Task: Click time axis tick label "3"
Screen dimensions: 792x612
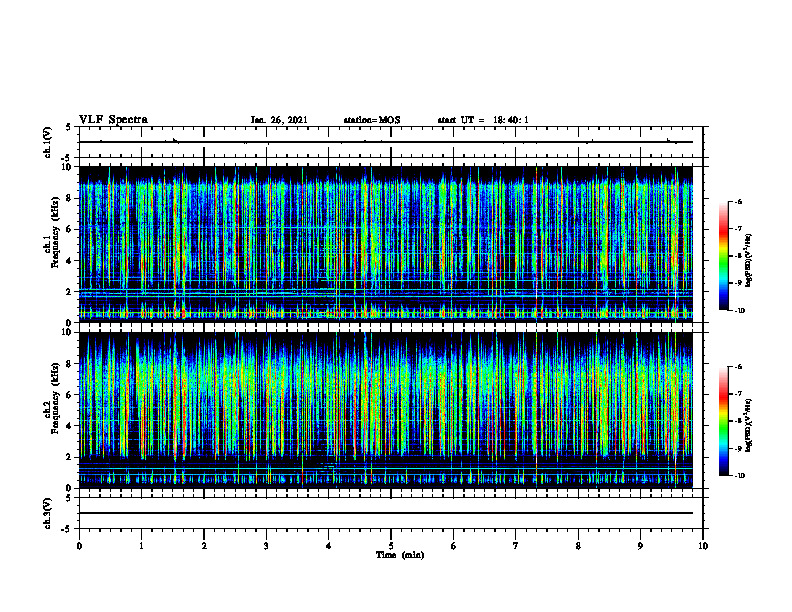Action: pos(266,546)
